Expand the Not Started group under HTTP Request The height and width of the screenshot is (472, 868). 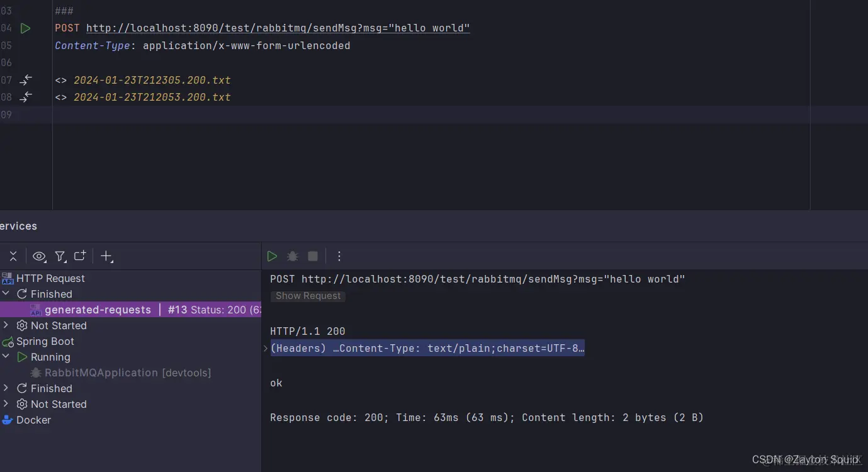tap(6, 325)
